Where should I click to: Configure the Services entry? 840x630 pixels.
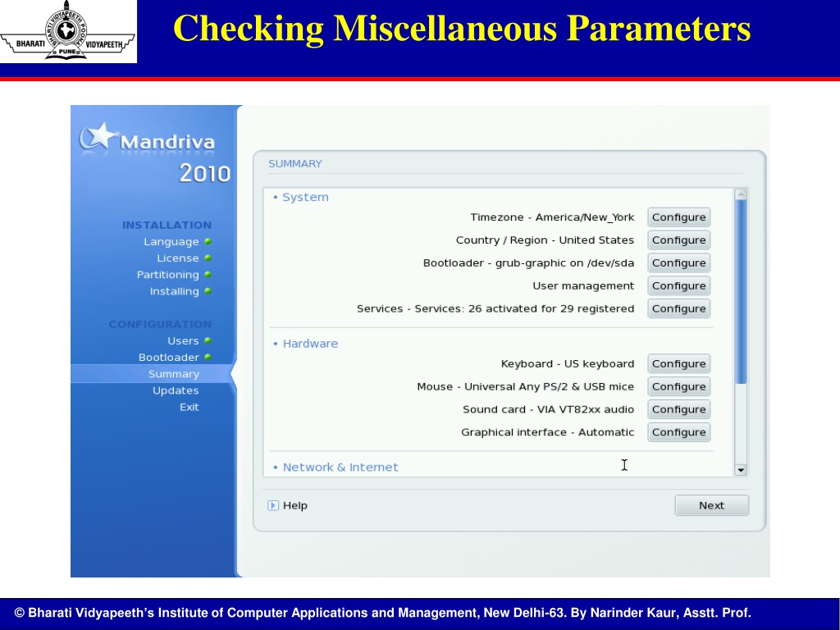point(678,308)
